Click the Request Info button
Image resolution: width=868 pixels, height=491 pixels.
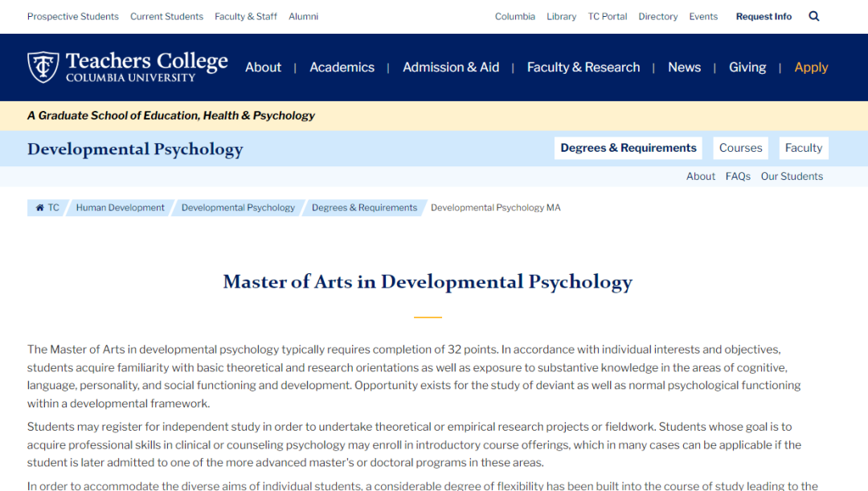(x=764, y=17)
